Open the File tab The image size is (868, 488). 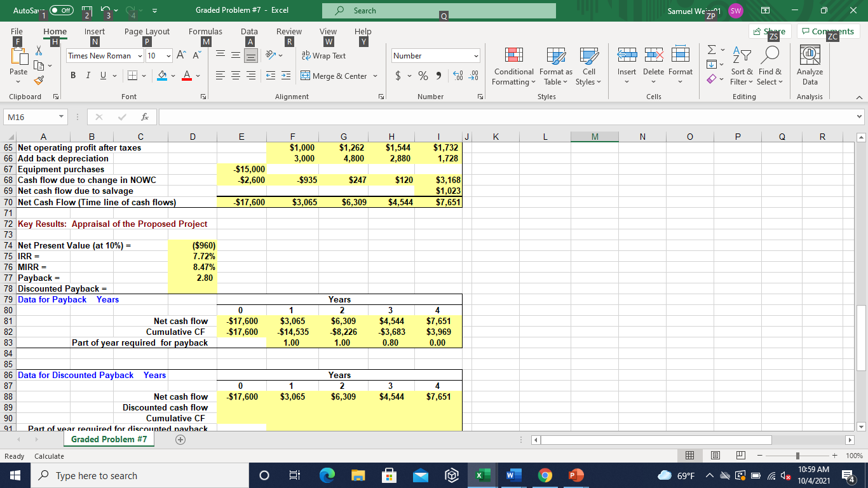pos(17,31)
